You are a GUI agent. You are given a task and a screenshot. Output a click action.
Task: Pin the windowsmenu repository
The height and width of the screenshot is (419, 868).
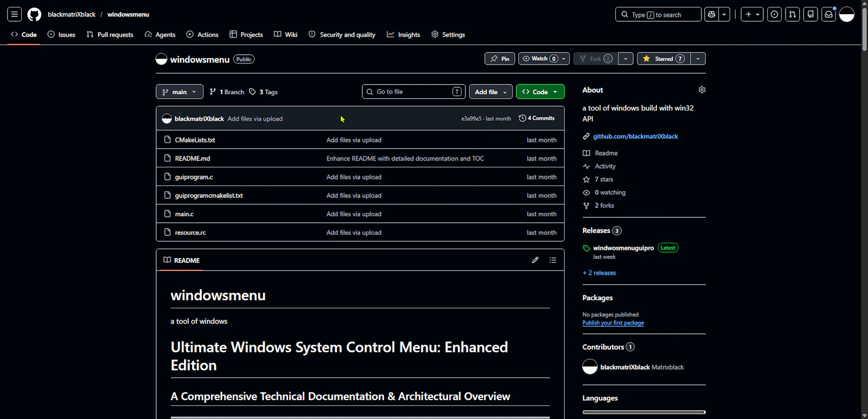point(500,59)
